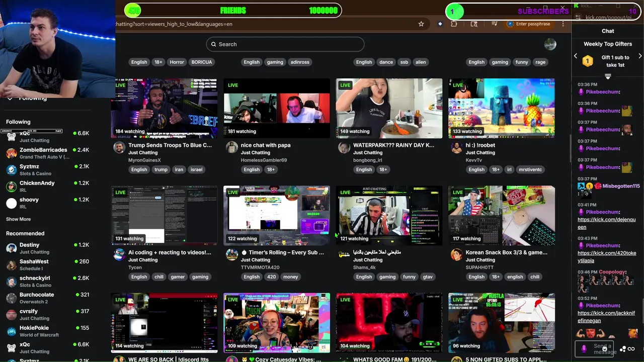Select the BORICUA tag in top row
The width and height of the screenshot is (644, 362).
click(202, 62)
